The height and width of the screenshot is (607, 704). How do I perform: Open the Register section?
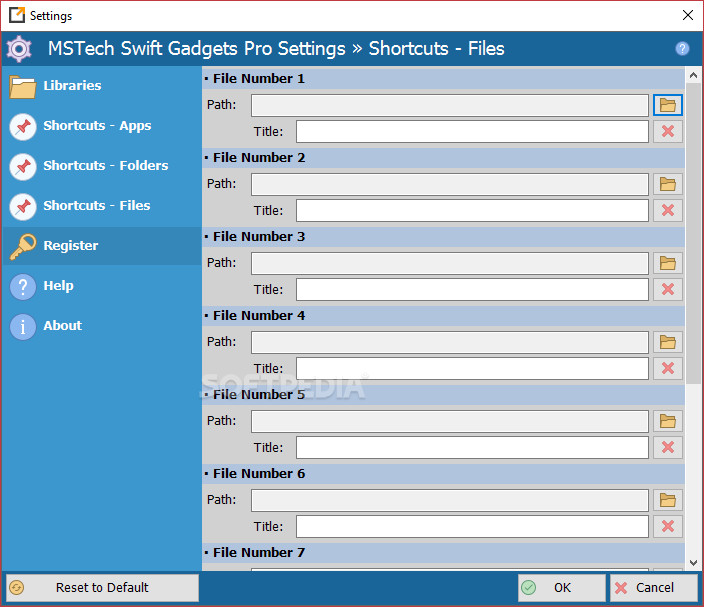coord(102,246)
